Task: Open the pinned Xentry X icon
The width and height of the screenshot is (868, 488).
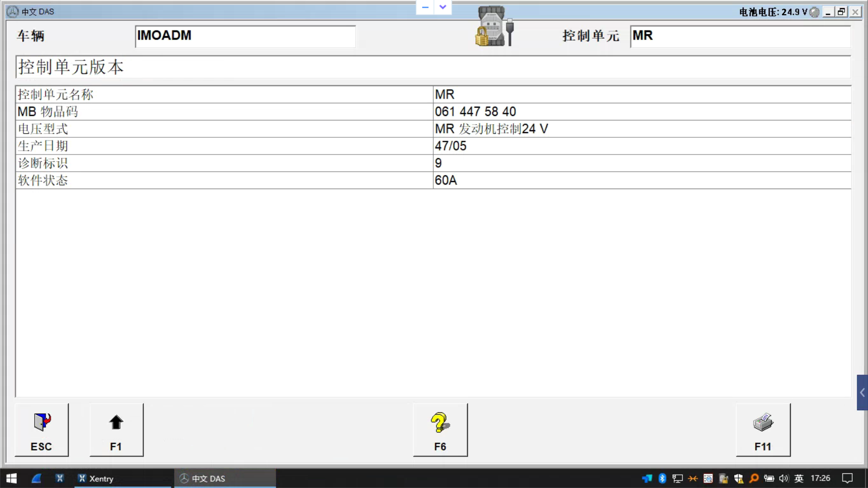Action: [59, 478]
